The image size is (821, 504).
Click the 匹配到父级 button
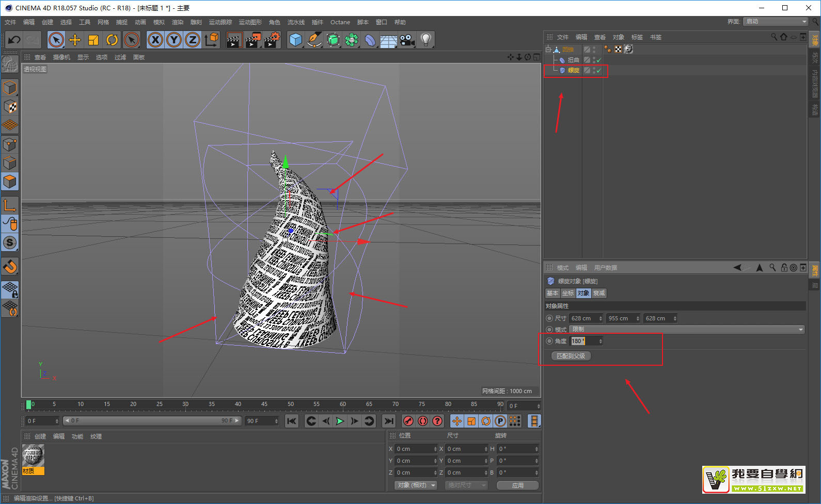click(571, 356)
